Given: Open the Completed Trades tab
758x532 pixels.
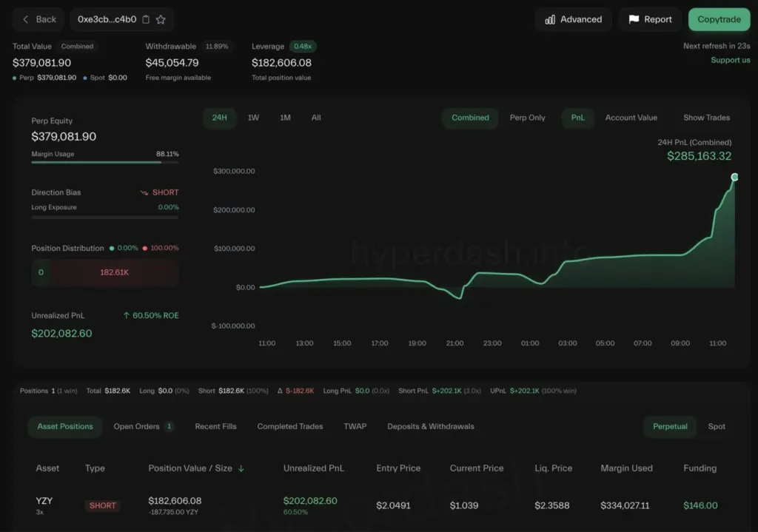Looking at the screenshot, I should [x=289, y=426].
